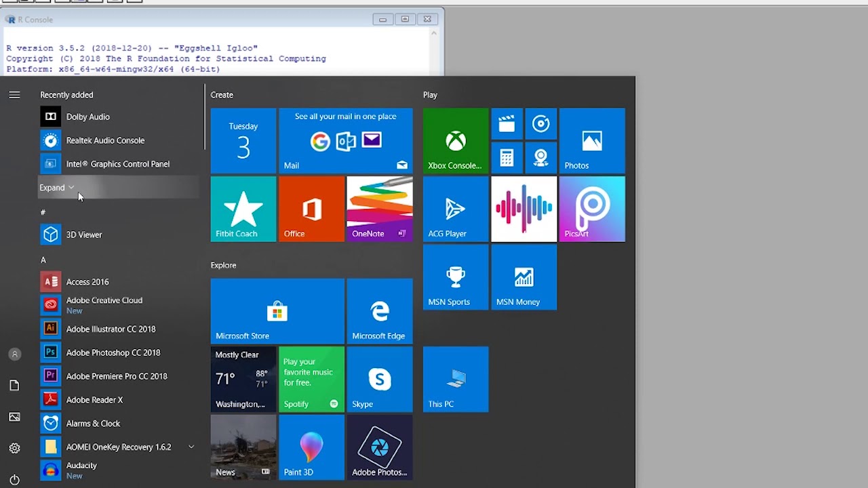
Task: Click the 'R version 3.5.2' line in R Console
Action: tap(132, 48)
